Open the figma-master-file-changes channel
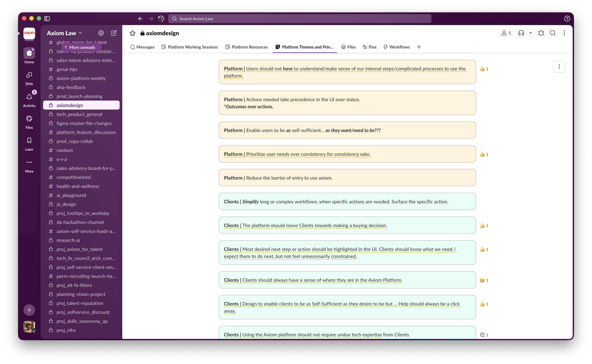The image size is (592, 364). [x=84, y=123]
